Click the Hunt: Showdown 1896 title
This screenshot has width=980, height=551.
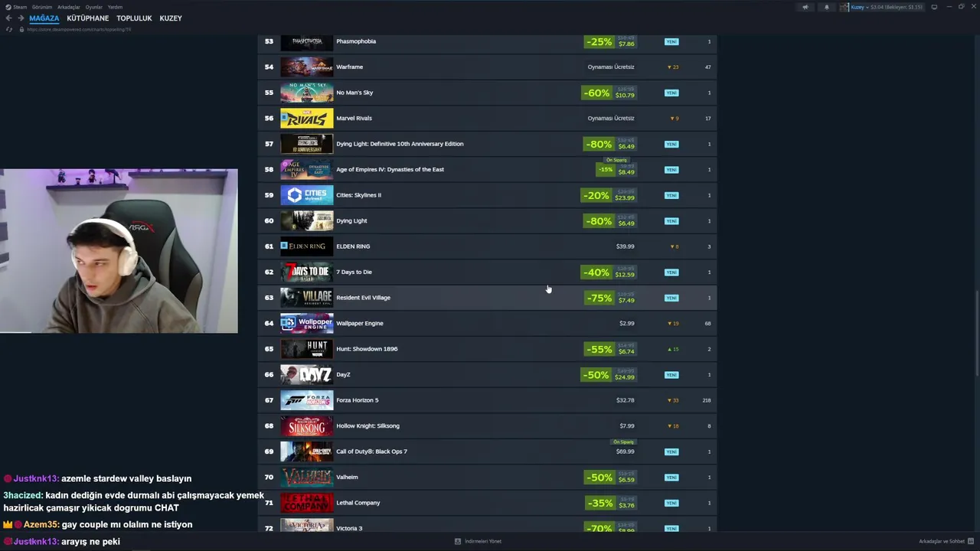click(x=367, y=349)
